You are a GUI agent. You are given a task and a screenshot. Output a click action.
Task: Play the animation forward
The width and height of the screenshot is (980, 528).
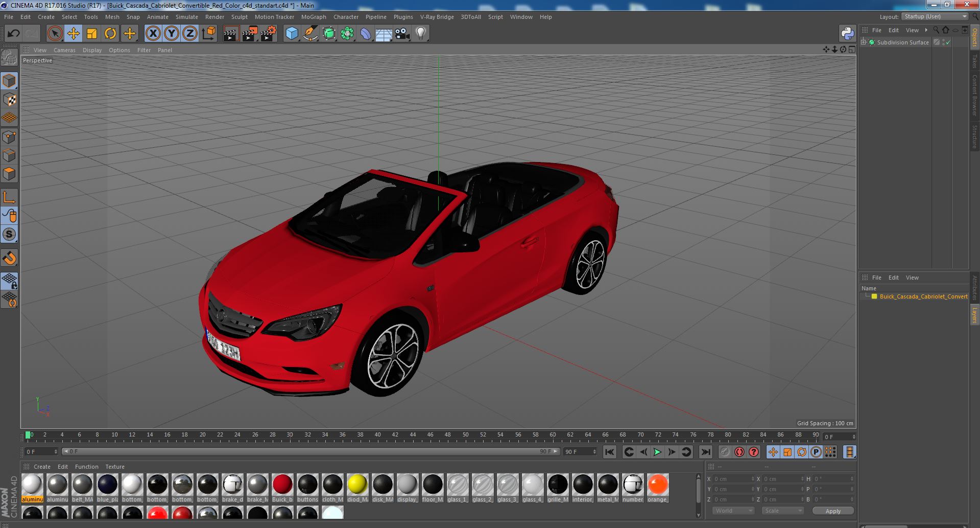coord(657,452)
